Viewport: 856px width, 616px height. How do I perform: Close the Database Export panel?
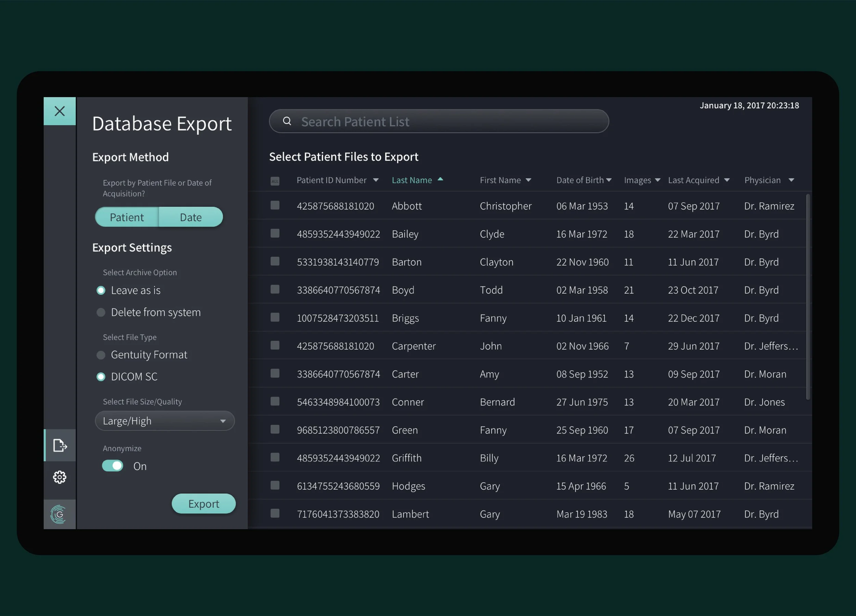[60, 111]
